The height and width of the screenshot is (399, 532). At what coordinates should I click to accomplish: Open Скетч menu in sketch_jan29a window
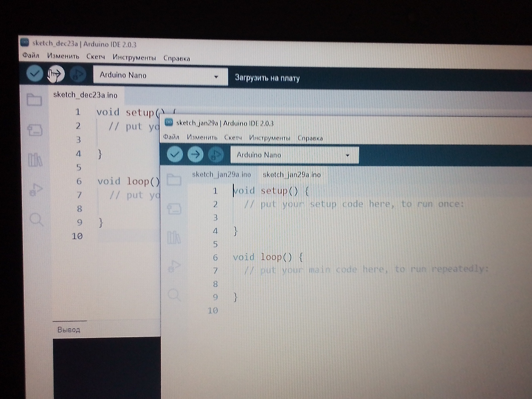pyautogui.click(x=233, y=137)
